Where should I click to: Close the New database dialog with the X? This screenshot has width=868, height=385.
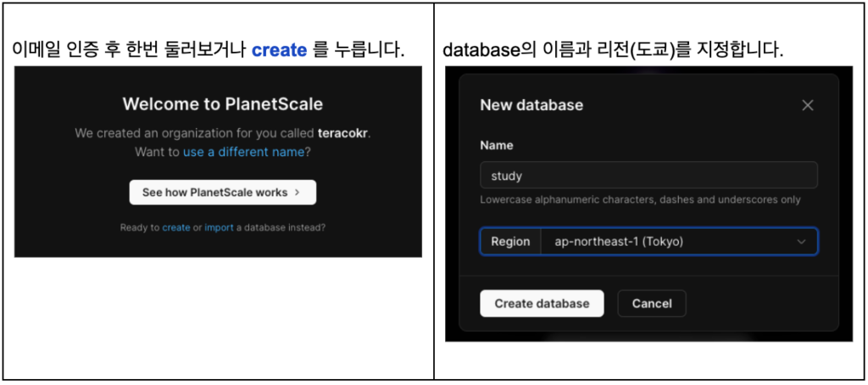(808, 105)
